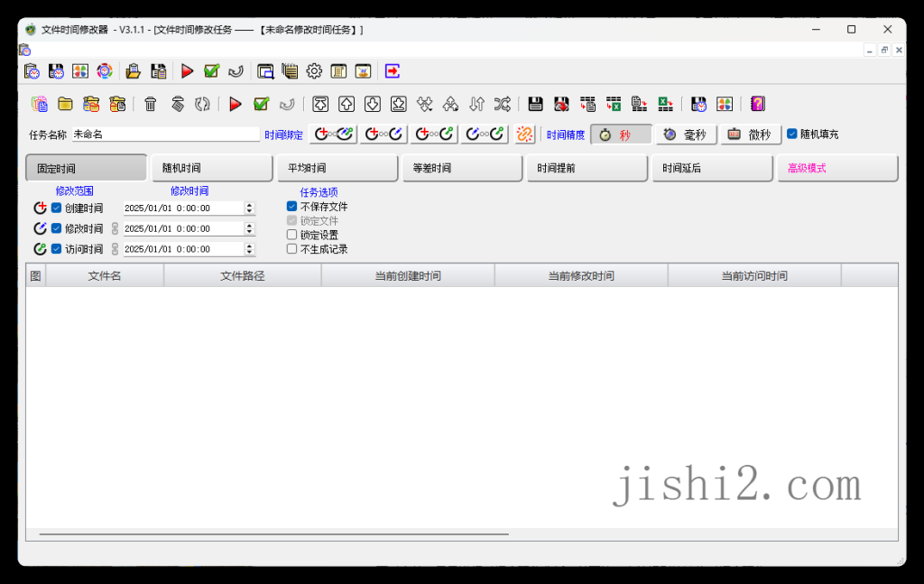Viewport: 924px width, 584px height.
Task: Click the scroll document toolbar icon
Action: click(x=338, y=71)
